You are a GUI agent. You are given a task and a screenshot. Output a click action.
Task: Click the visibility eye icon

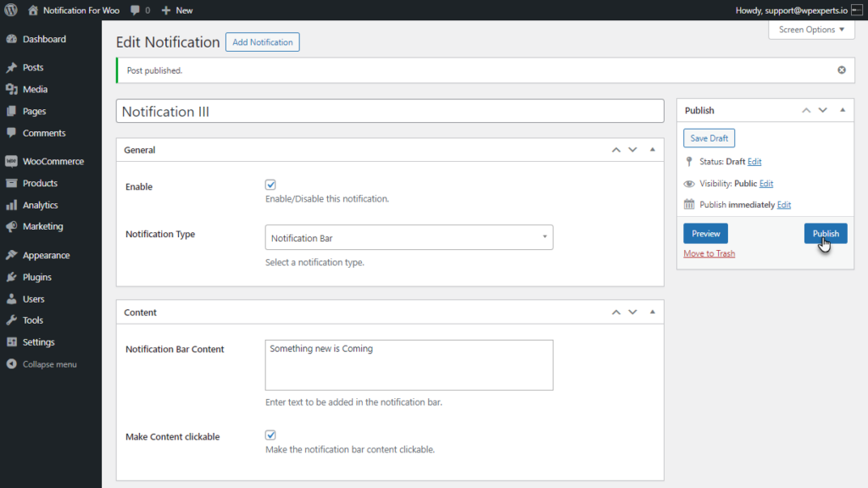click(688, 184)
